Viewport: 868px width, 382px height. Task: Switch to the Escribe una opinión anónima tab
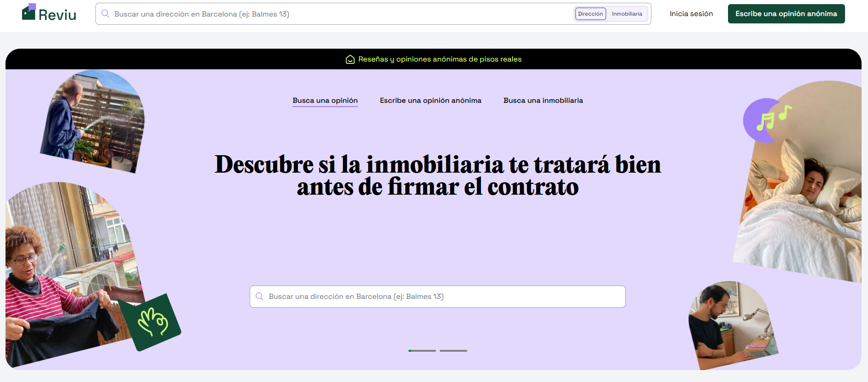click(431, 101)
